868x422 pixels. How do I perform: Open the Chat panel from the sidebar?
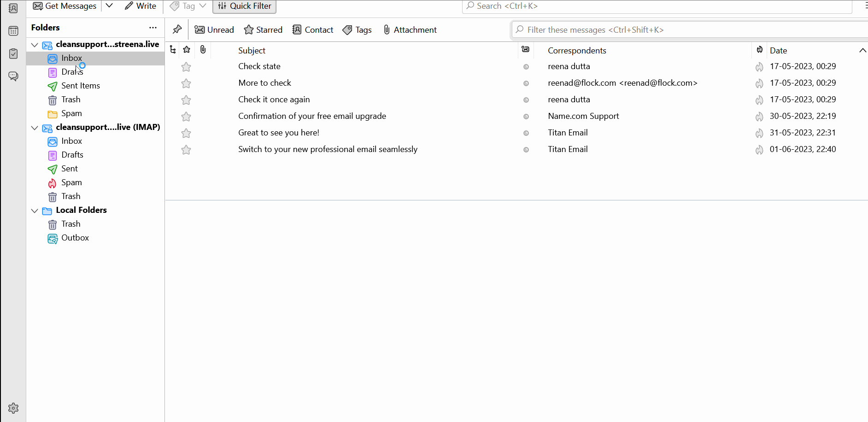point(13,76)
